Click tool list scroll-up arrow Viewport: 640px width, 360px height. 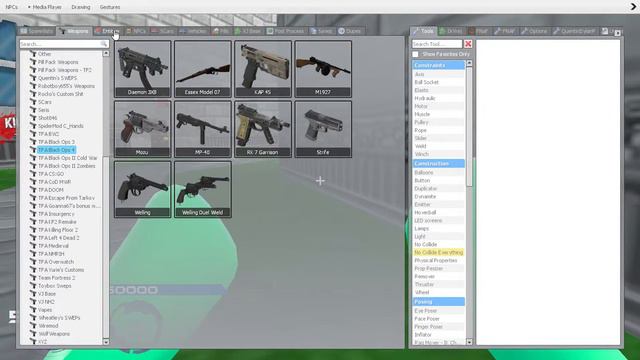469,63
